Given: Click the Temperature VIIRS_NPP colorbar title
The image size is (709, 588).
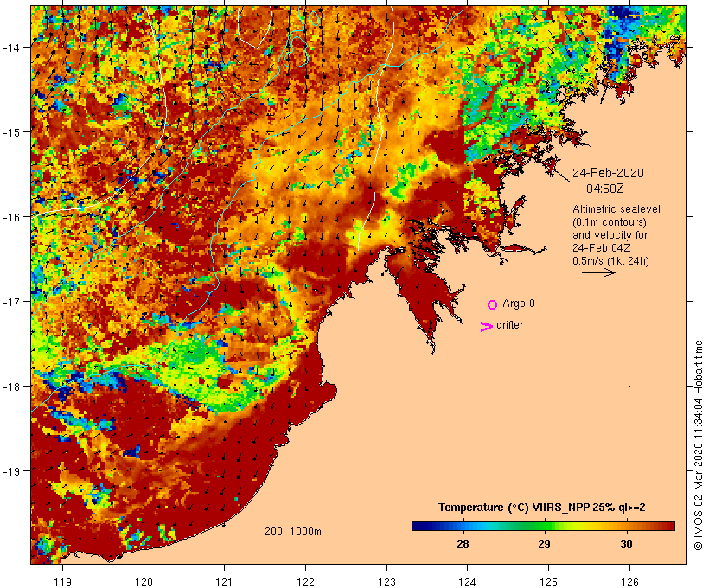Looking at the screenshot, I should [x=542, y=508].
